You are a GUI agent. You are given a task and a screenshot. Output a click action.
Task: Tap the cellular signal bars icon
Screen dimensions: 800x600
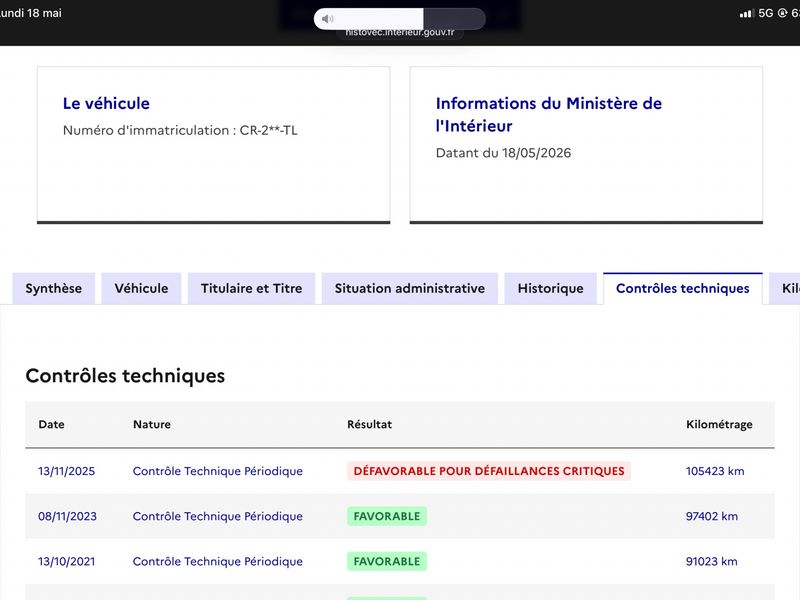(747, 13)
